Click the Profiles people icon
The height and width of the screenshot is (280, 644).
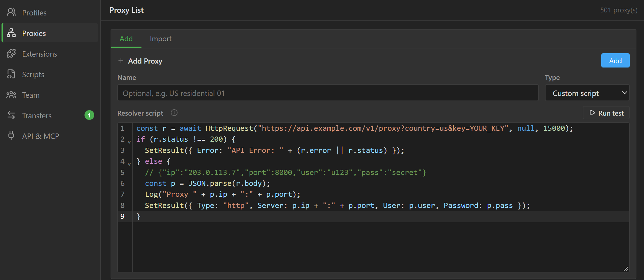11,12
